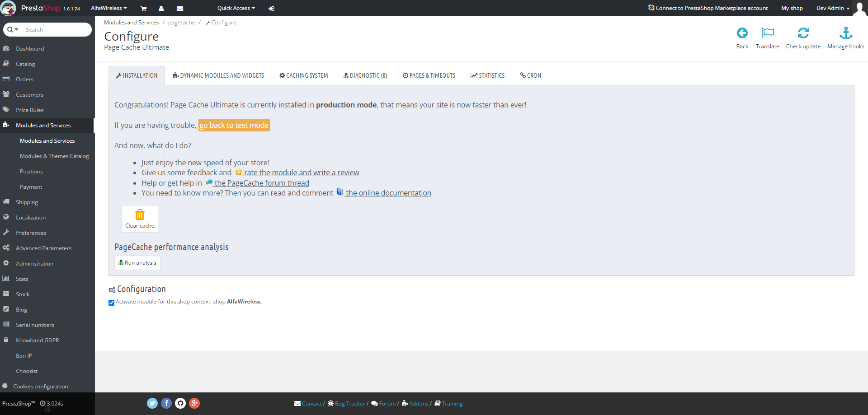Open the Dev Admin account dropdown

tap(833, 8)
